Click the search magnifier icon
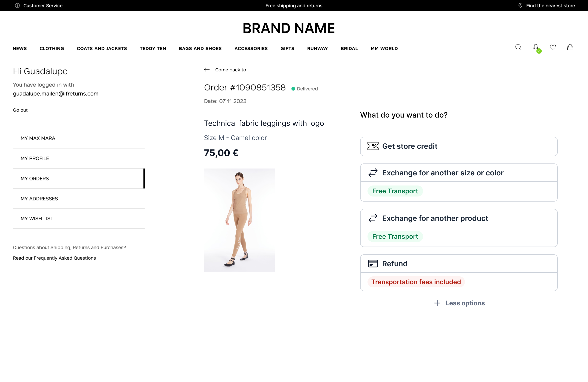 coord(518,47)
